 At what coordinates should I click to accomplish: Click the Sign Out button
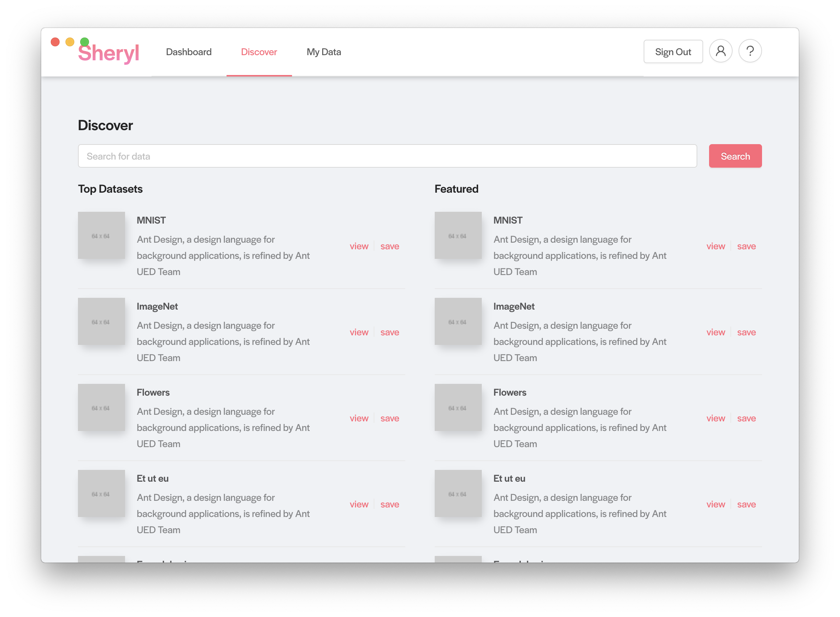pos(673,51)
